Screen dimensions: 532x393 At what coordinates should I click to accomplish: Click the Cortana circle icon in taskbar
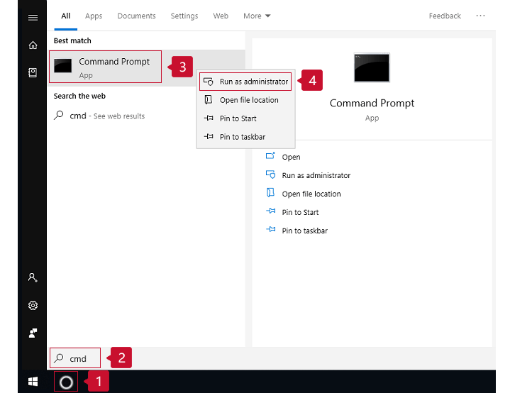point(66,382)
